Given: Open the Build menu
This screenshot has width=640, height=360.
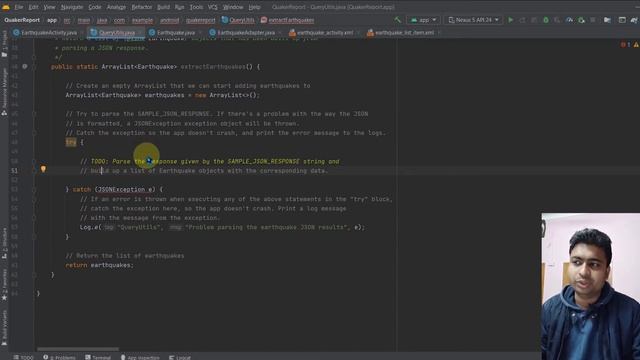Looking at the screenshot, I should 163,7.
